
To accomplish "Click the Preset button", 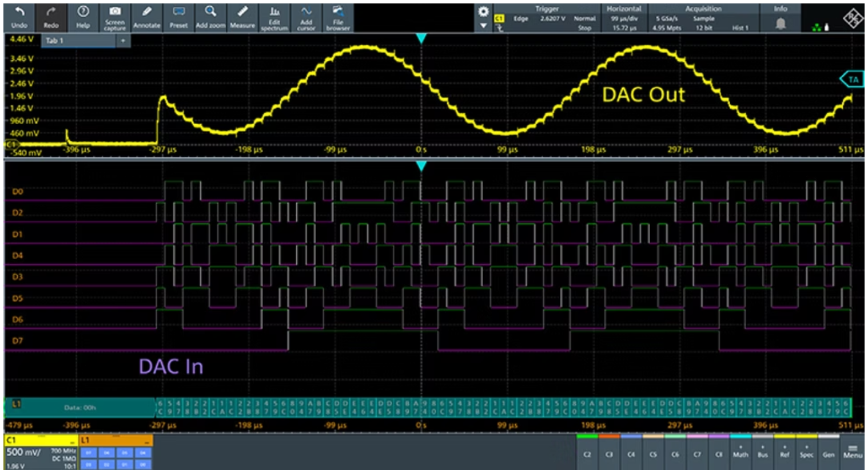I will point(178,17).
